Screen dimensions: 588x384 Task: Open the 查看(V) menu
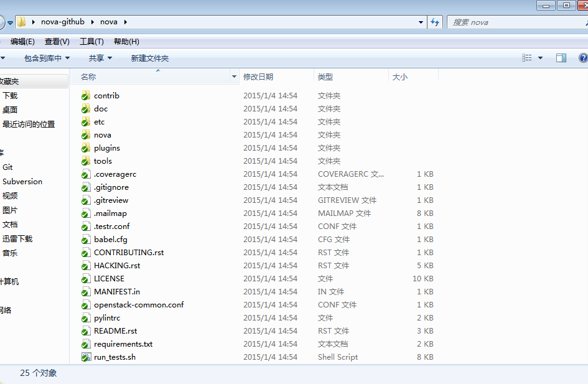(57, 41)
